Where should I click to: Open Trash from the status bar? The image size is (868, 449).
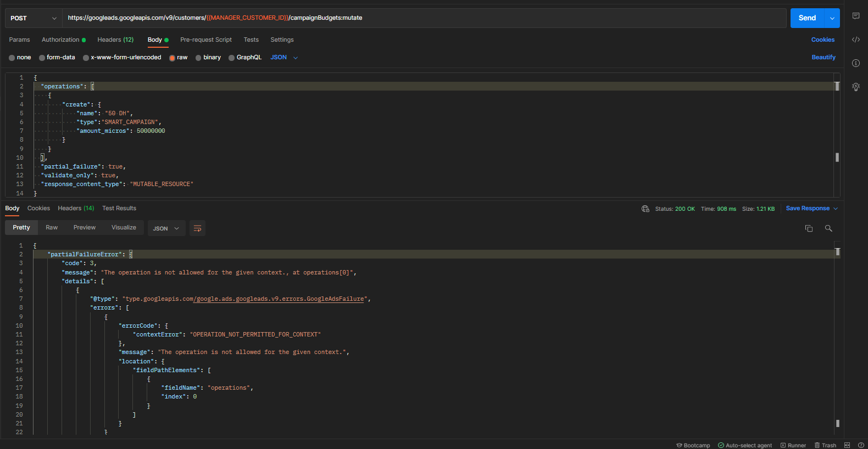click(x=825, y=445)
